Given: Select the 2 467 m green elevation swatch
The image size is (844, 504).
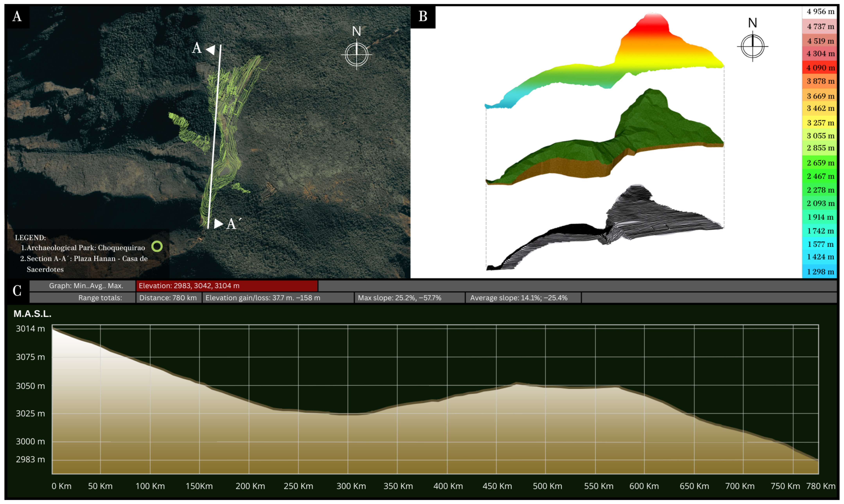Looking at the screenshot, I should point(820,176).
